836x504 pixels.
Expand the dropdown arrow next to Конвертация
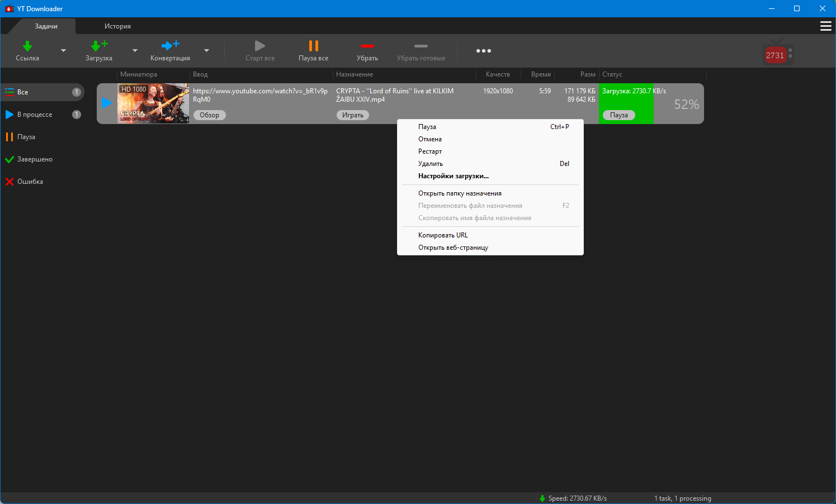click(x=206, y=51)
